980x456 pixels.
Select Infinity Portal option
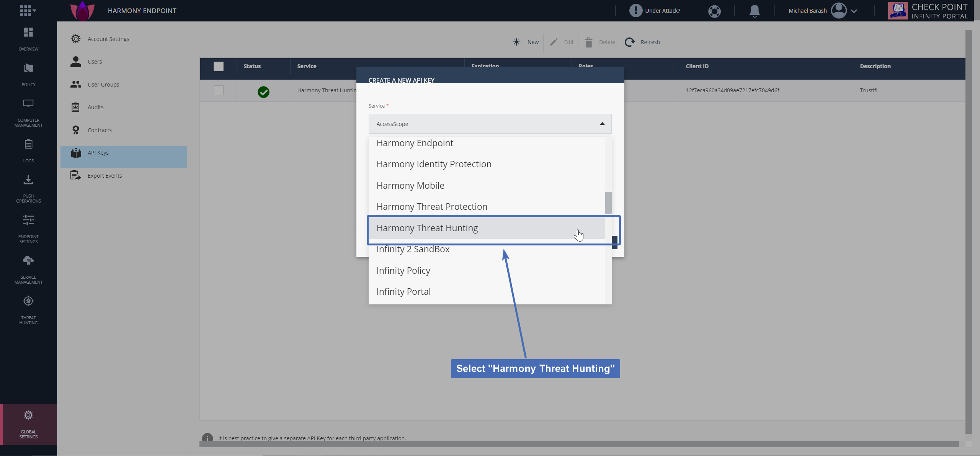(487, 292)
